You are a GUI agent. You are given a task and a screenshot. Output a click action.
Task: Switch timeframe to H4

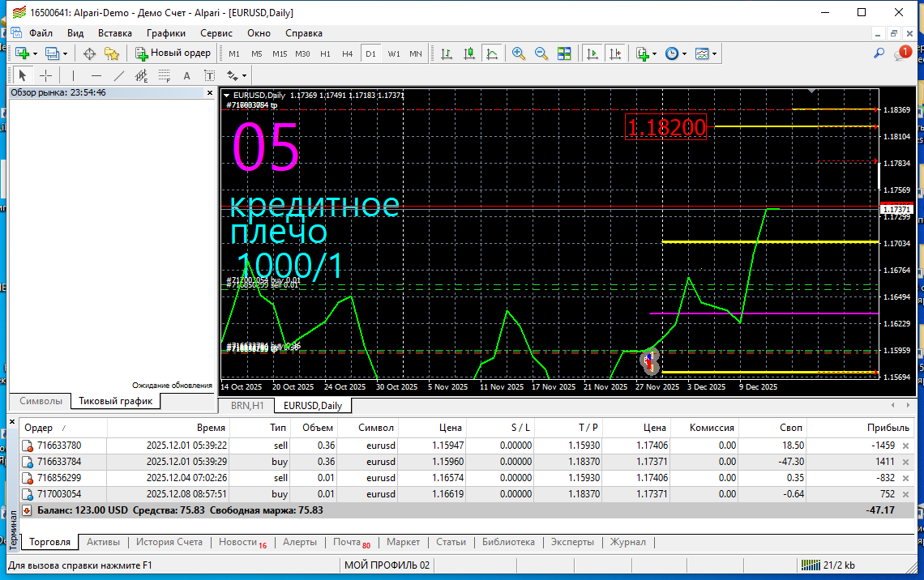(347, 54)
